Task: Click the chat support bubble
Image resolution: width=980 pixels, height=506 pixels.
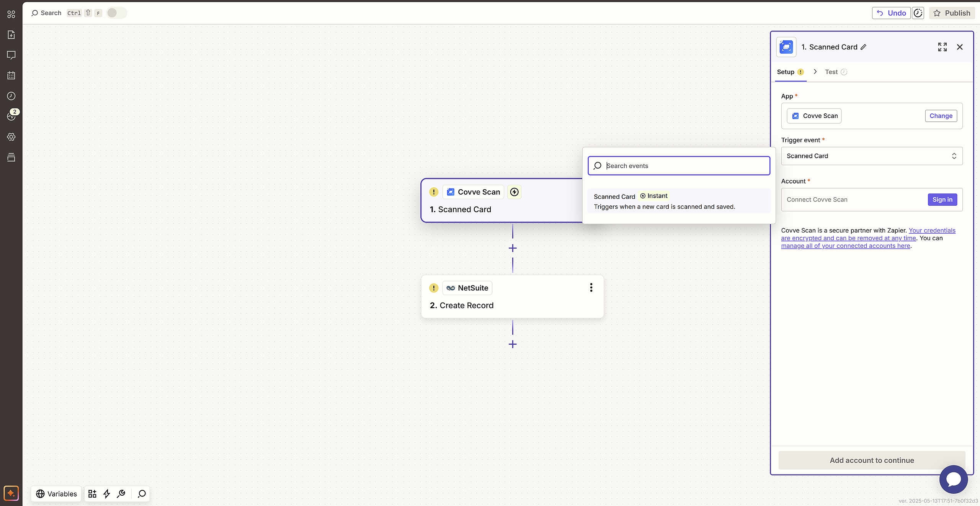Action: (953, 479)
